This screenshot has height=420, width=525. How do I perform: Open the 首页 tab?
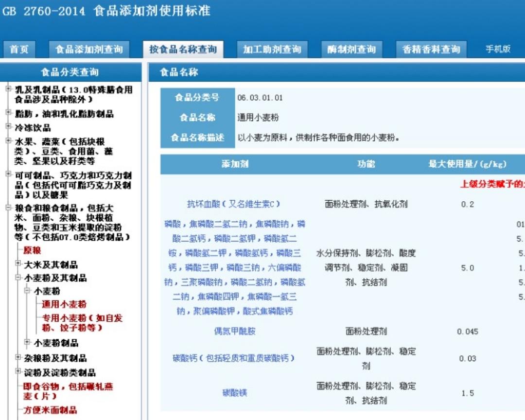pos(19,50)
